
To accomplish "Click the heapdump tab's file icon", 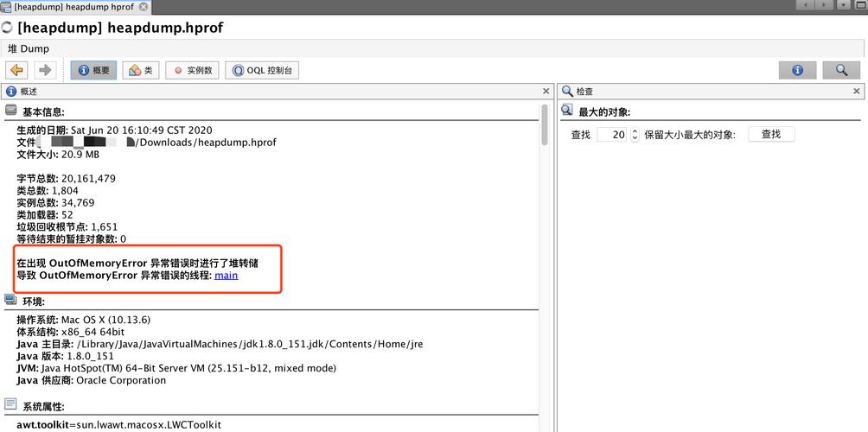I will click(x=7, y=7).
